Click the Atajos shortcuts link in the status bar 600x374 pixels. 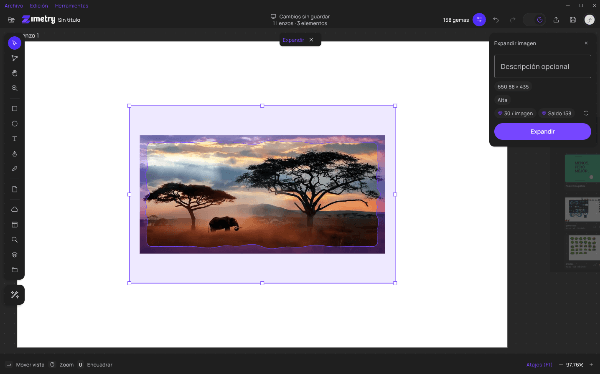[539, 365]
